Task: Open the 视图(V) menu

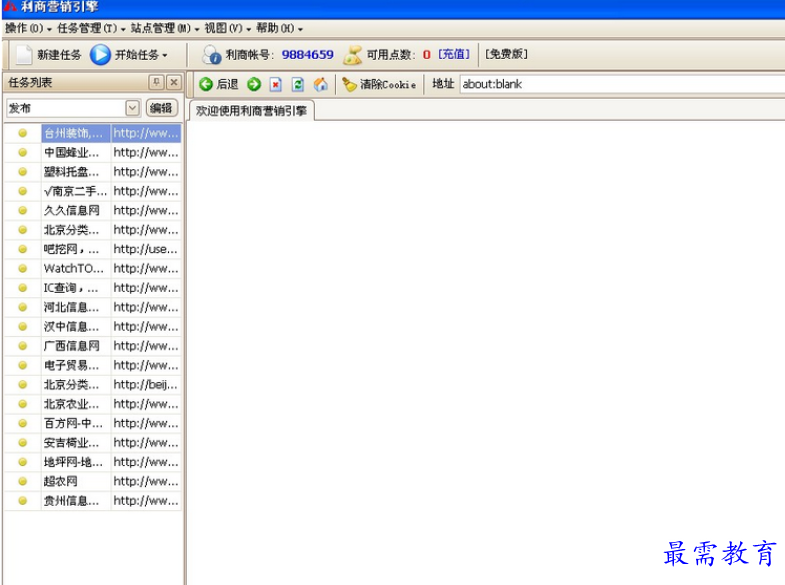Action: point(227,29)
